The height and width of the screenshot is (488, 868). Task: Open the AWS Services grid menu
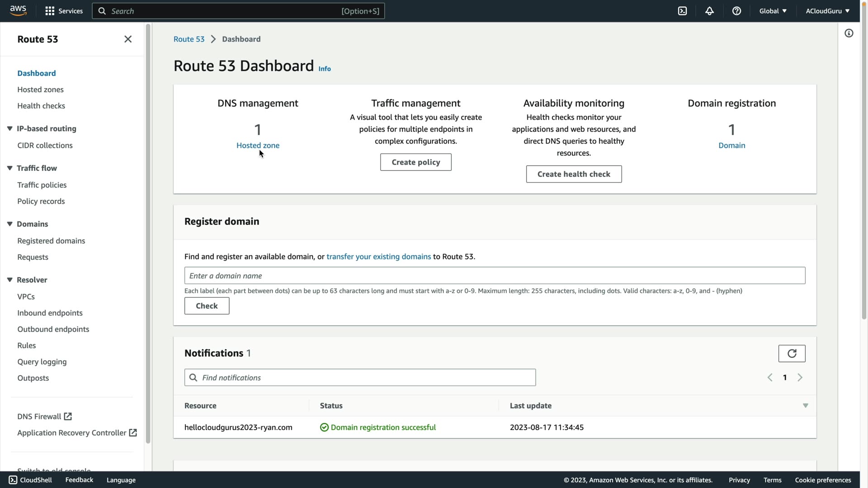50,11
